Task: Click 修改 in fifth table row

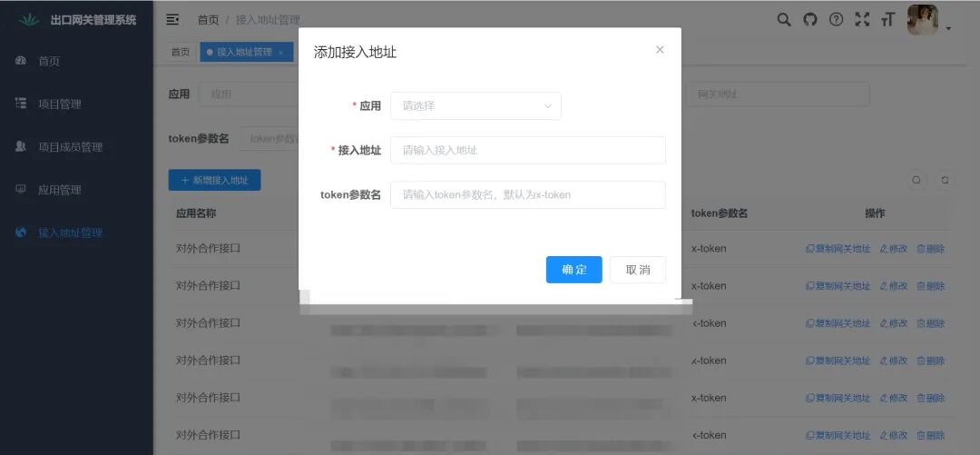Action: tap(893, 398)
